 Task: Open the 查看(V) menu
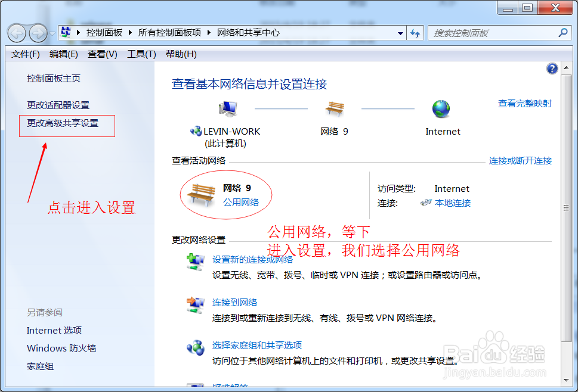pyautogui.click(x=103, y=54)
